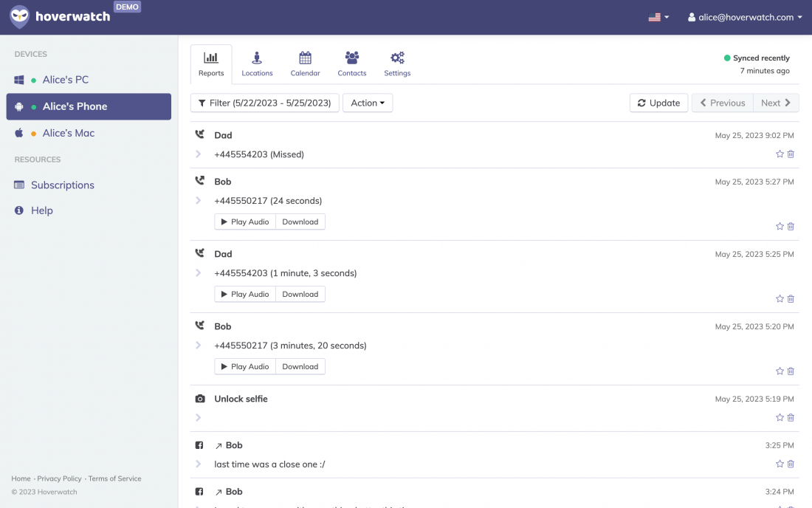Open the Privacy Policy footer link

coord(59,478)
